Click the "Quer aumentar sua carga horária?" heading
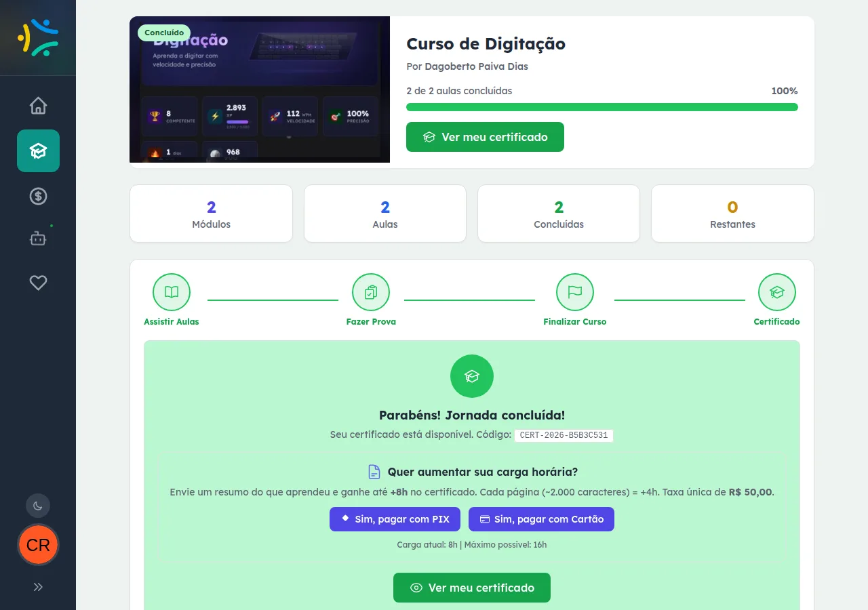The height and width of the screenshot is (610, 868). tap(483, 472)
